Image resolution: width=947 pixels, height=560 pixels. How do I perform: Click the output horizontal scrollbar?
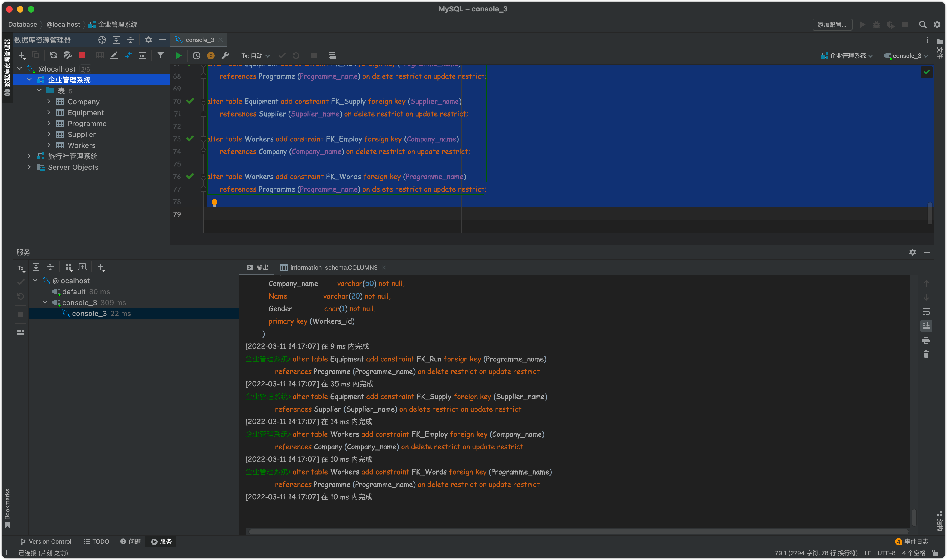[x=578, y=532]
